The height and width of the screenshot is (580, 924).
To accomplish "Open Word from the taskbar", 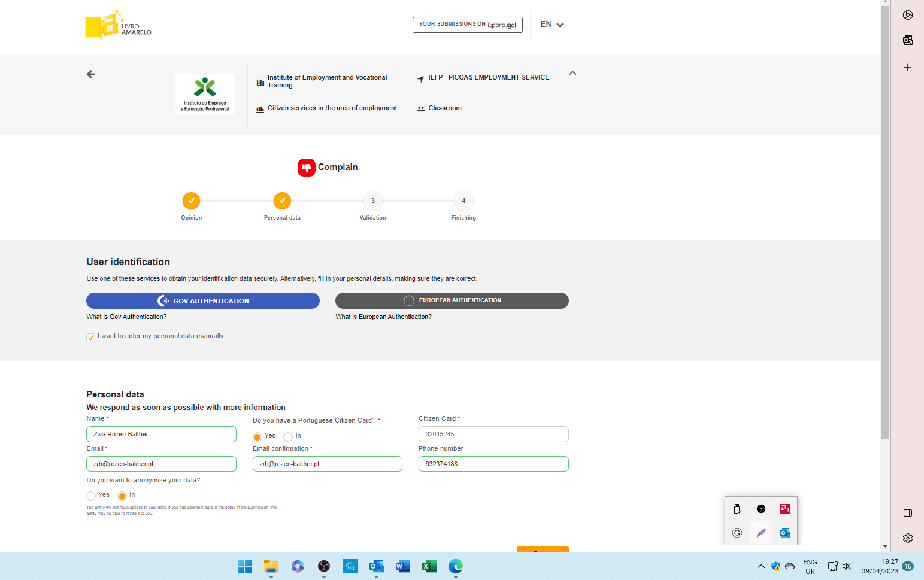I will [x=403, y=566].
